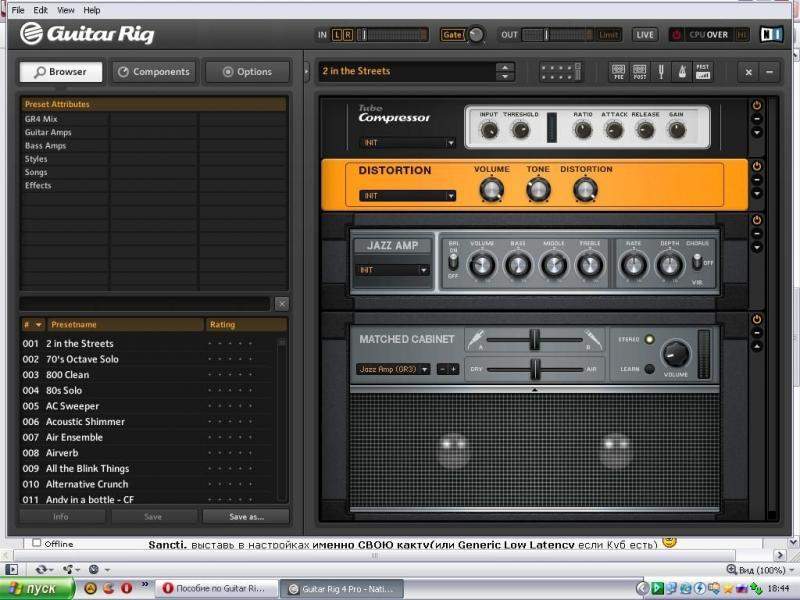Click the Save as... button

tap(246, 517)
